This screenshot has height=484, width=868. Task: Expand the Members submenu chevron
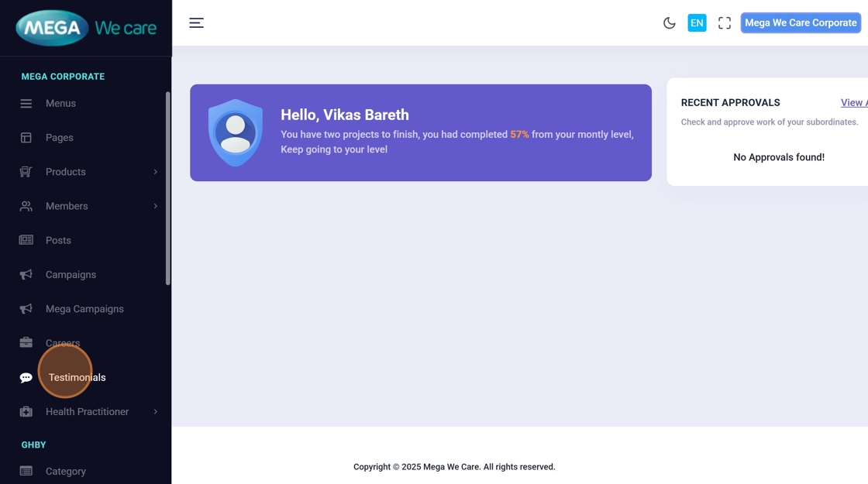point(155,206)
